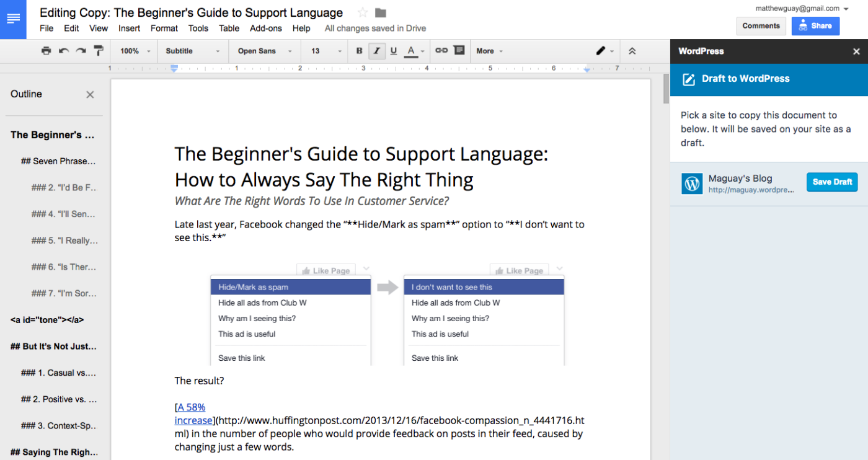
Task: Click the right indent marker on the ruler
Action: point(587,69)
